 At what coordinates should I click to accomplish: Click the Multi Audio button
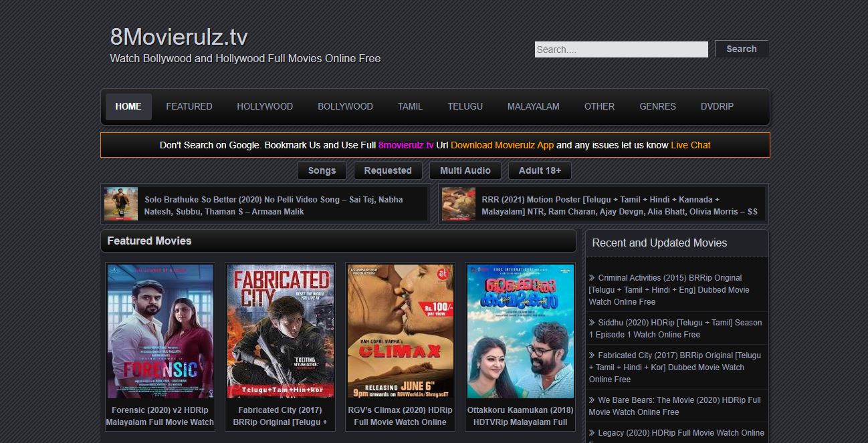[x=465, y=170]
